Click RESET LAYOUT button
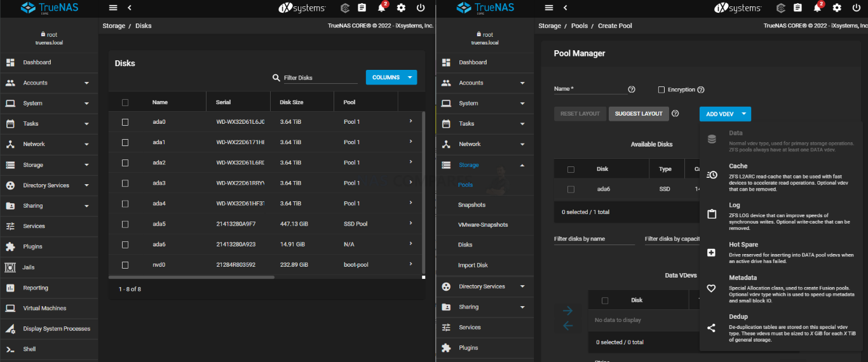This screenshot has width=868, height=362. [580, 114]
